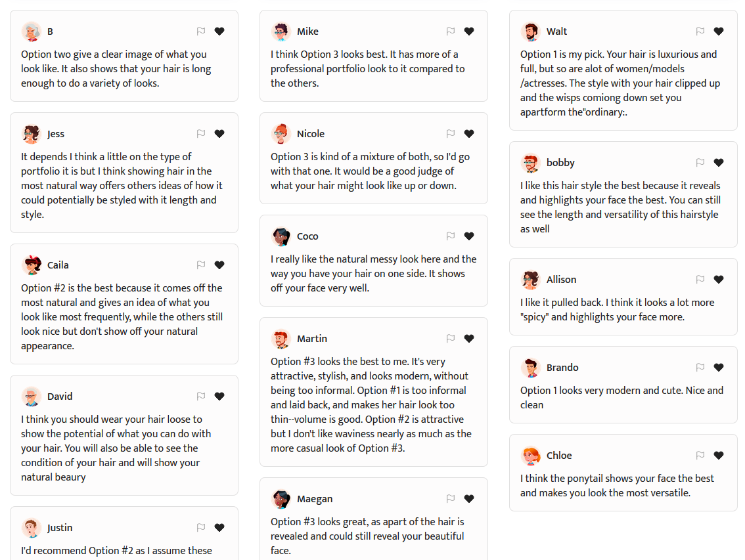Image resolution: width=745 pixels, height=560 pixels.
Task: Open Walt's profile avatar
Action: pos(531,32)
